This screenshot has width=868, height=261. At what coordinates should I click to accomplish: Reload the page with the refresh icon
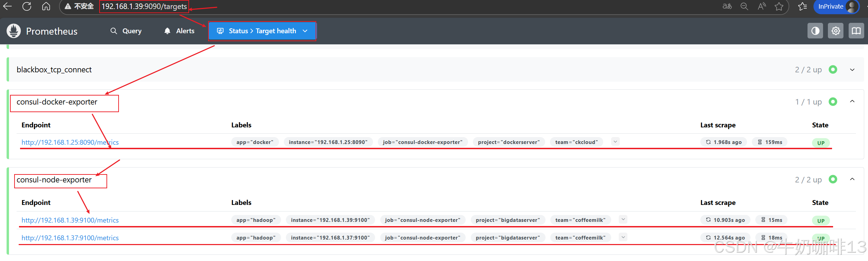pyautogui.click(x=27, y=6)
